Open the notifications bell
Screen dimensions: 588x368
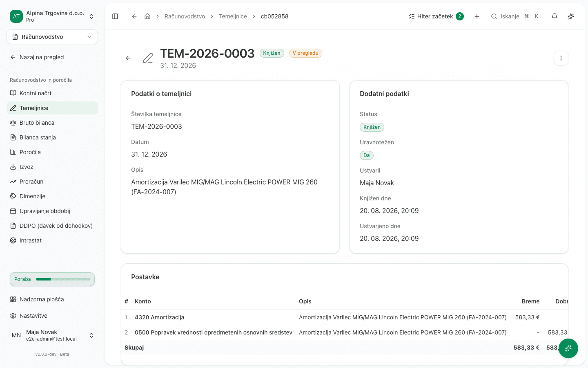point(555,16)
